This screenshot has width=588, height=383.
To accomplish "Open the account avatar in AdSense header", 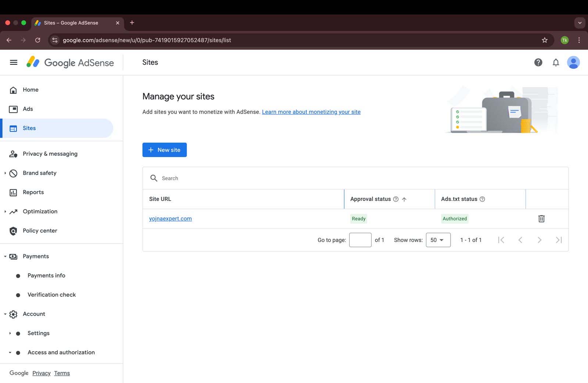I will pyautogui.click(x=573, y=63).
